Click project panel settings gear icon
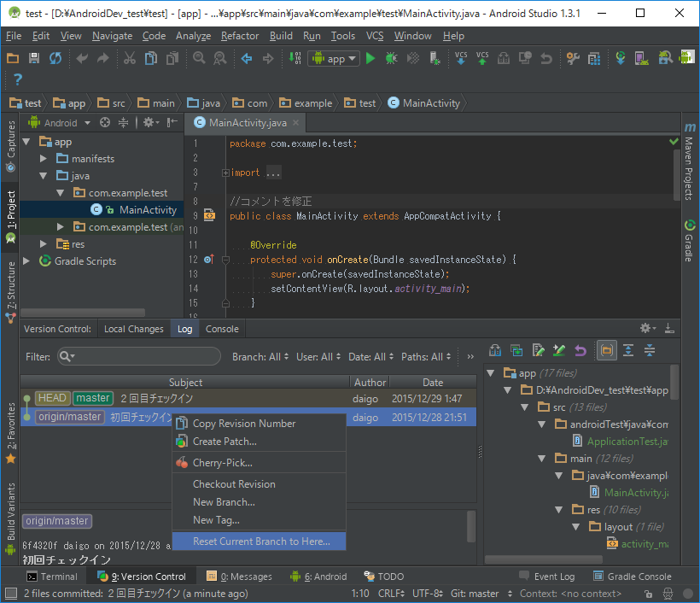 pos(151,122)
